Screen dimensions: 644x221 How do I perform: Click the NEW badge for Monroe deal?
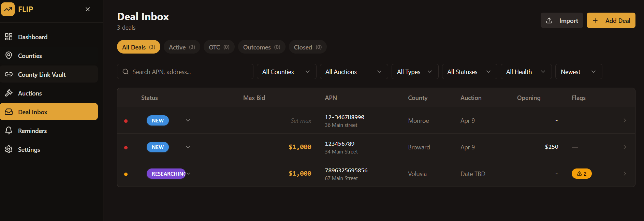(158, 120)
